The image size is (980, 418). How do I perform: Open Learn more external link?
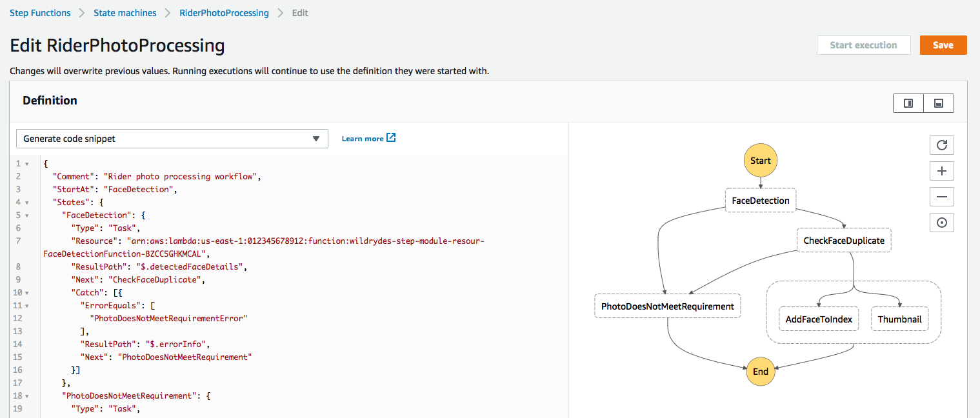(x=368, y=138)
